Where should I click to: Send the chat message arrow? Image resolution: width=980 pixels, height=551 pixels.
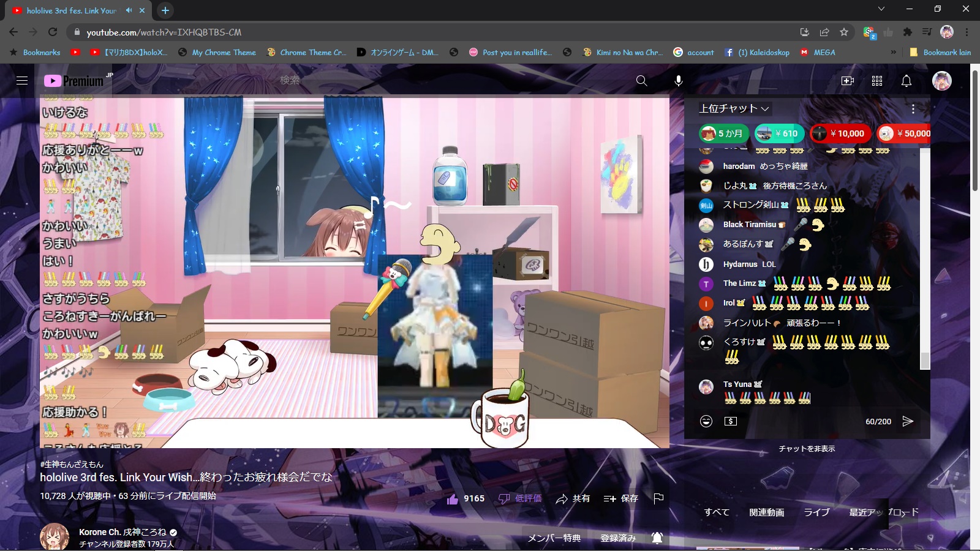(908, 421)
